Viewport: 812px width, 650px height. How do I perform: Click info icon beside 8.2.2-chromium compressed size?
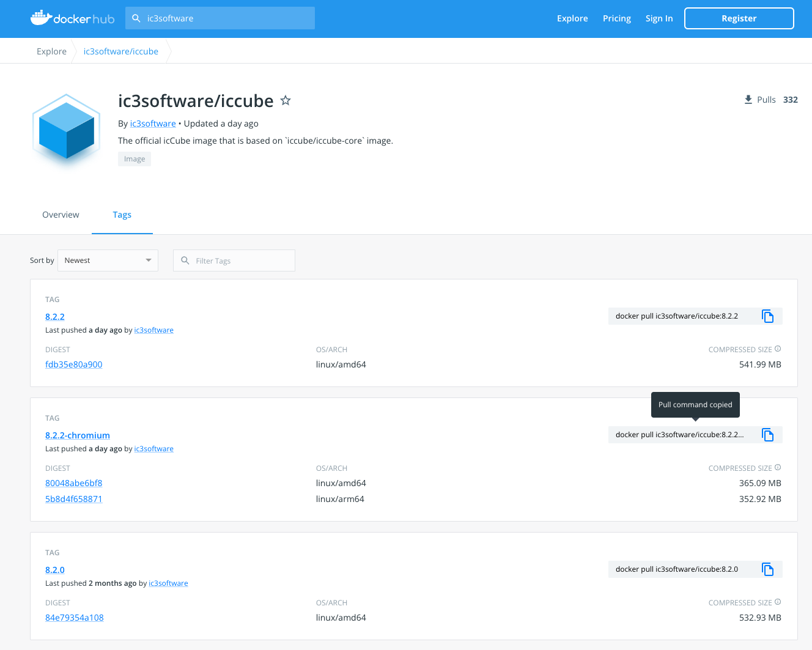click(778, 468)
